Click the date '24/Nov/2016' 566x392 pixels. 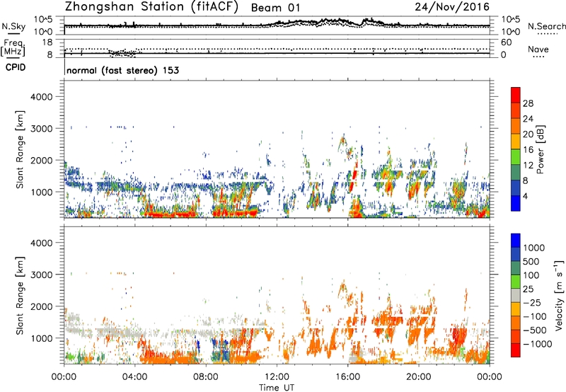[x=452, y=7]
